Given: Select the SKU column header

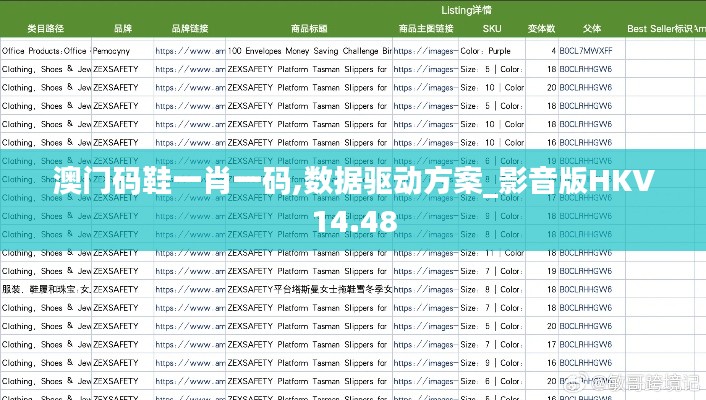Looking at the screenshot, I should pos(492,29).
